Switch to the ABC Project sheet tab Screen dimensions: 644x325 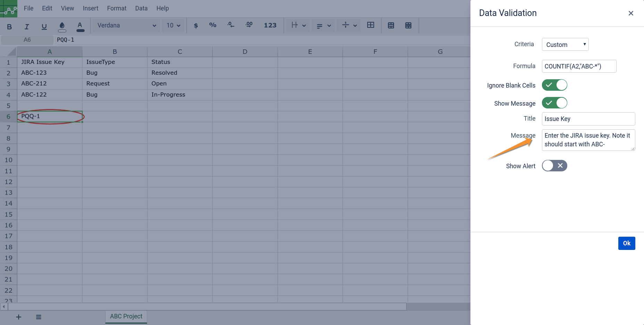[x=126, y=317]
